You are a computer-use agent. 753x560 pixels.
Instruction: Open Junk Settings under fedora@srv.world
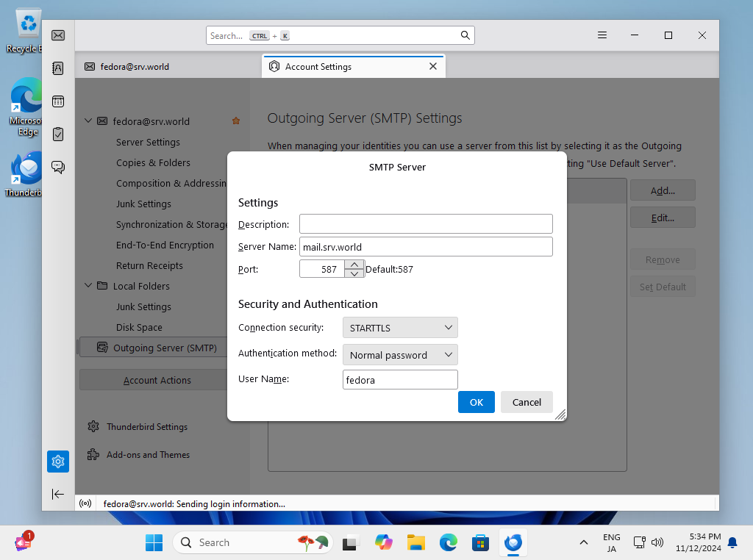pyautogui.click(x=143, y=204)
